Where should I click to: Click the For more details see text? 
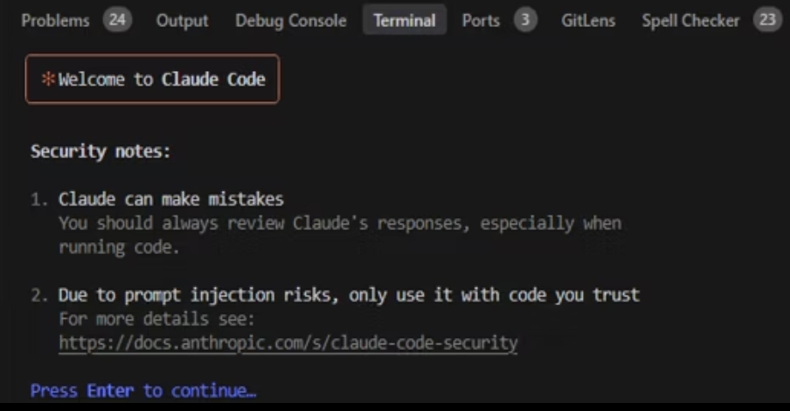click(x=157, y=319)
